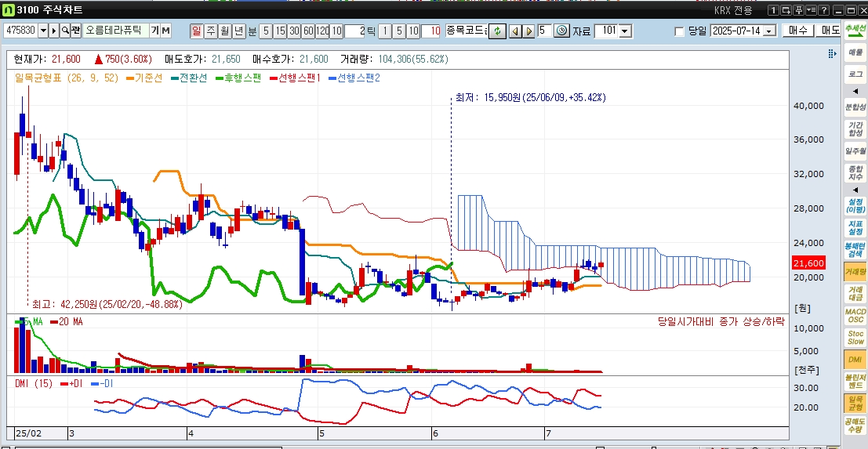Switch to monthly 월 chart period
The image size is (868, 449).
click(224, 31)
